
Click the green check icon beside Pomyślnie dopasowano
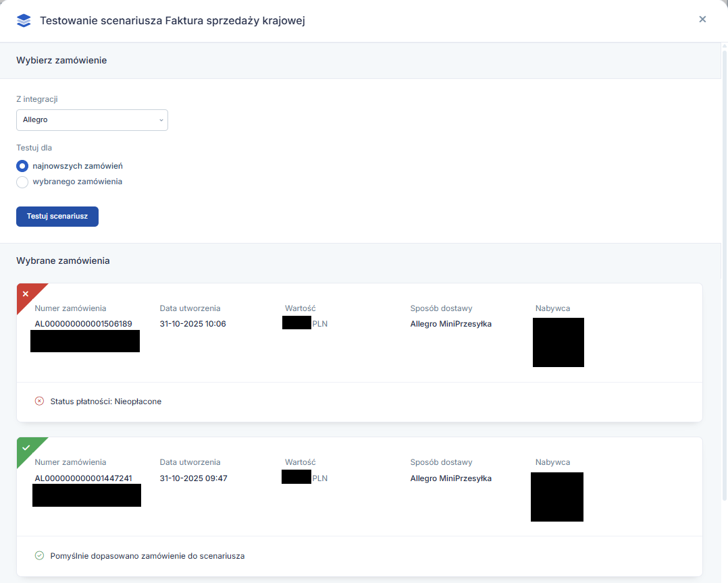click(x=39, y=555)
